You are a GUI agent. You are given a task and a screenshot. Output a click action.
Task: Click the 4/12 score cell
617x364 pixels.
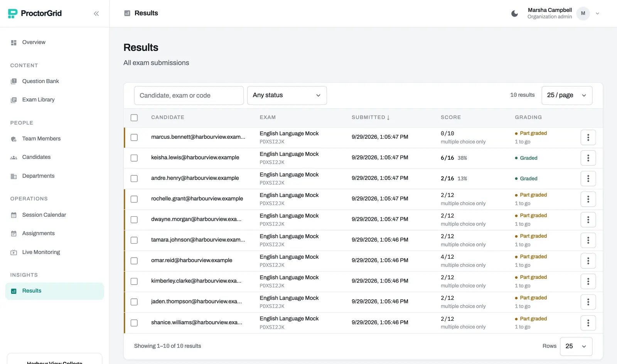coord(447,257)
